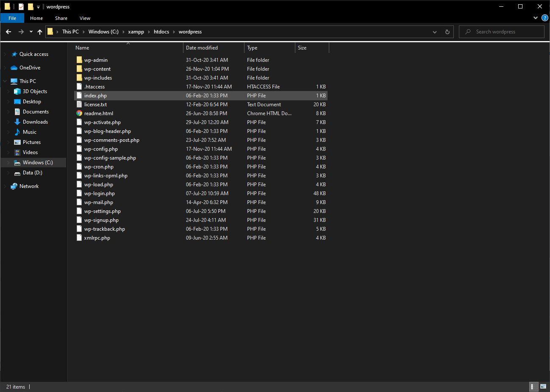Select Windows (C:) in the address breadcrumb
Screen dimensions: 550x392
103,32
